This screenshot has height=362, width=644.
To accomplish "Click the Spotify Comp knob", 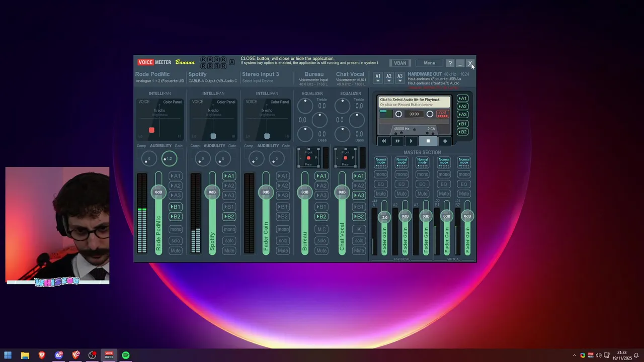I will click(x=203, y=159).
